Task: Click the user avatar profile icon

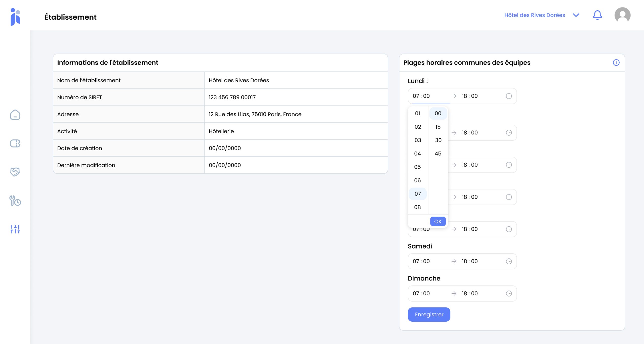Action: click(x=622, y=15)
